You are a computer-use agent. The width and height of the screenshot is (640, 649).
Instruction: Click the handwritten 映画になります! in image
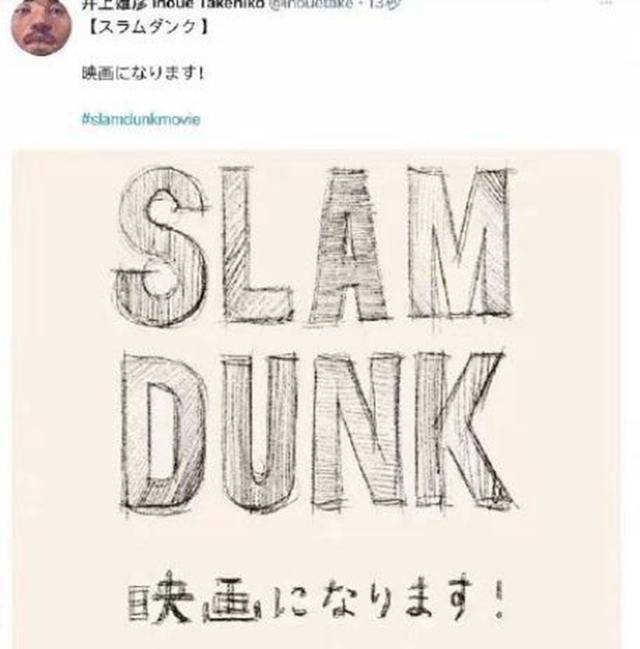click(x=317, y=598)
